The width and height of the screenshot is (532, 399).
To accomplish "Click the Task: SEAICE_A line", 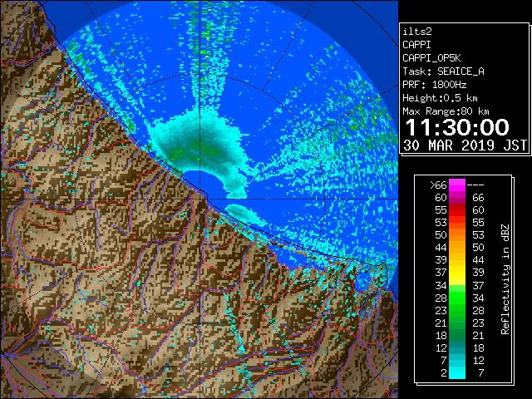I will pos(443,71).
